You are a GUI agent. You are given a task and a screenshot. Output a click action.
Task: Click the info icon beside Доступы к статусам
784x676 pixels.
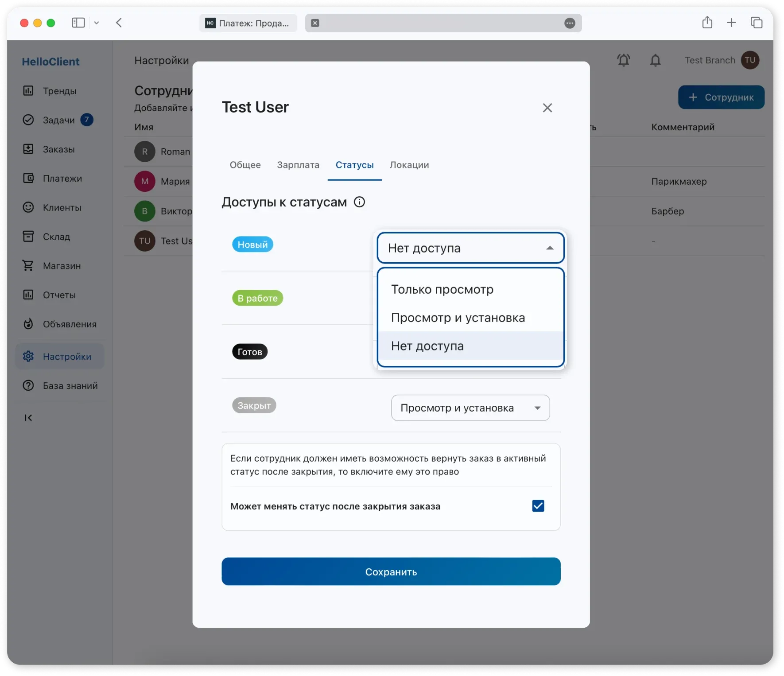359,202
